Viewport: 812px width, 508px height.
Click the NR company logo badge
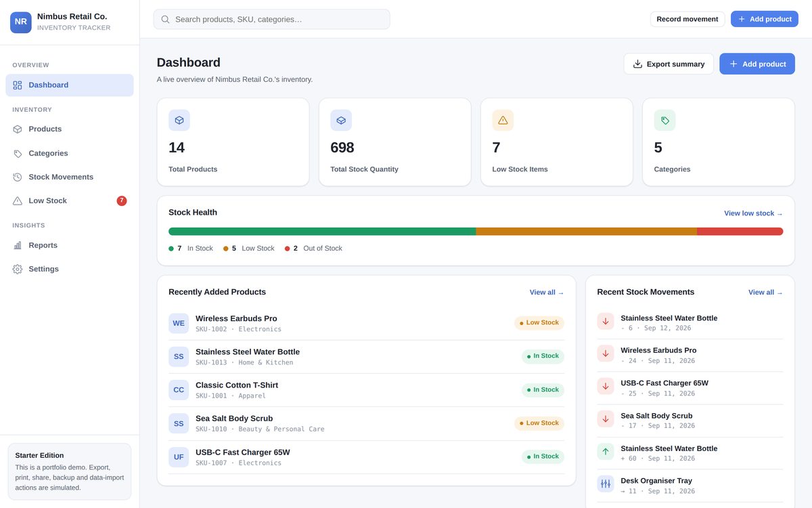coord(21,22)
